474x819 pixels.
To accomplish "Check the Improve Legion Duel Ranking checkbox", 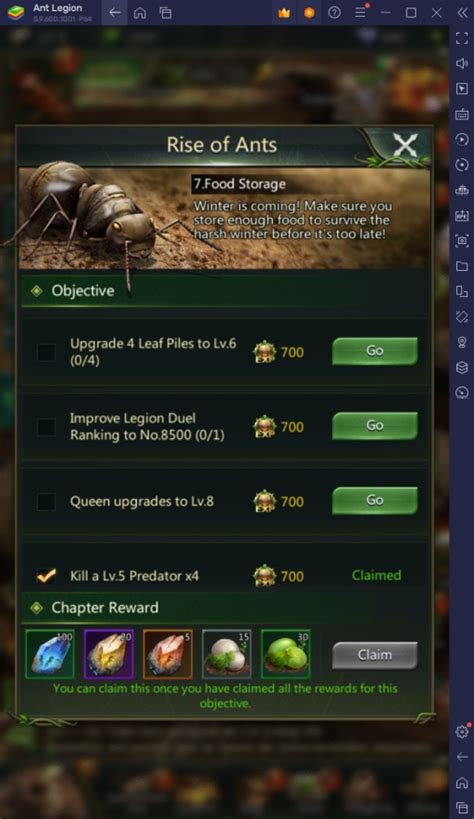I will [x=46, y=427].
